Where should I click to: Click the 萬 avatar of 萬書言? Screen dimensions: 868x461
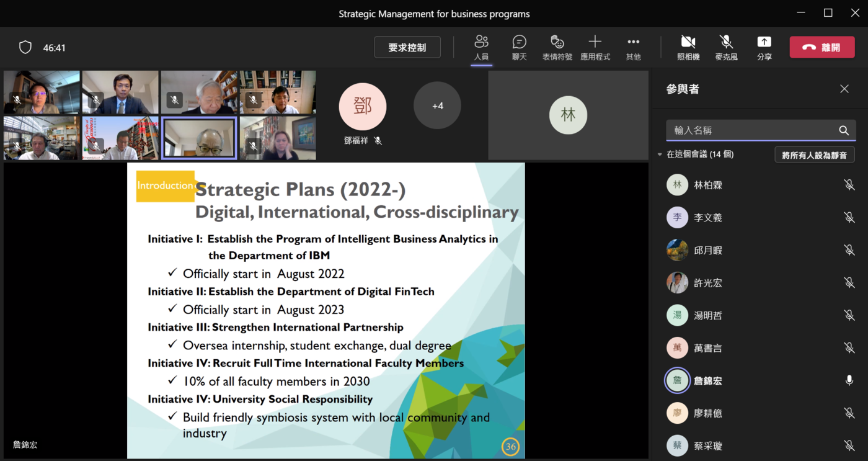tap(677, 348)
